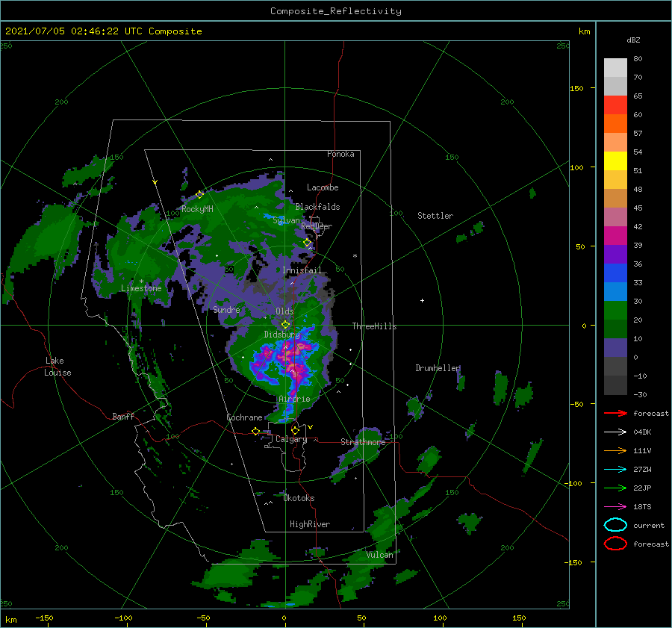Click the red 65 dBZ color swatch
Viewport: 672px width, 628px height.
pos(615,105)
